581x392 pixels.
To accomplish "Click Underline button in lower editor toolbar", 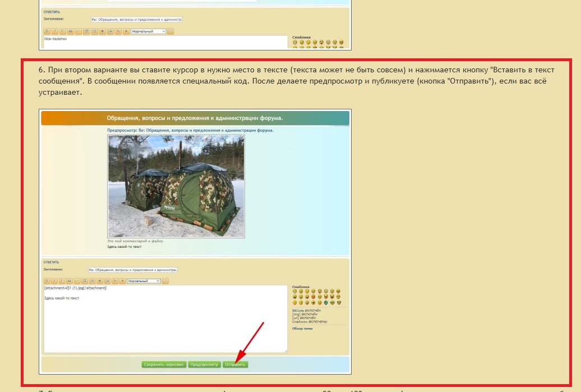I will pos(62,281).
